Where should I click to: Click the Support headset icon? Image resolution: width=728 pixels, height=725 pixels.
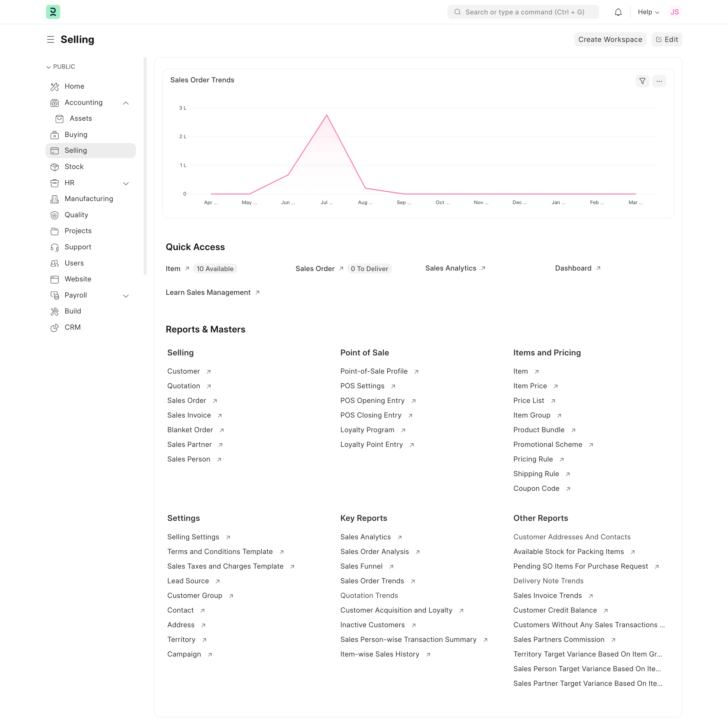(55, 247)
